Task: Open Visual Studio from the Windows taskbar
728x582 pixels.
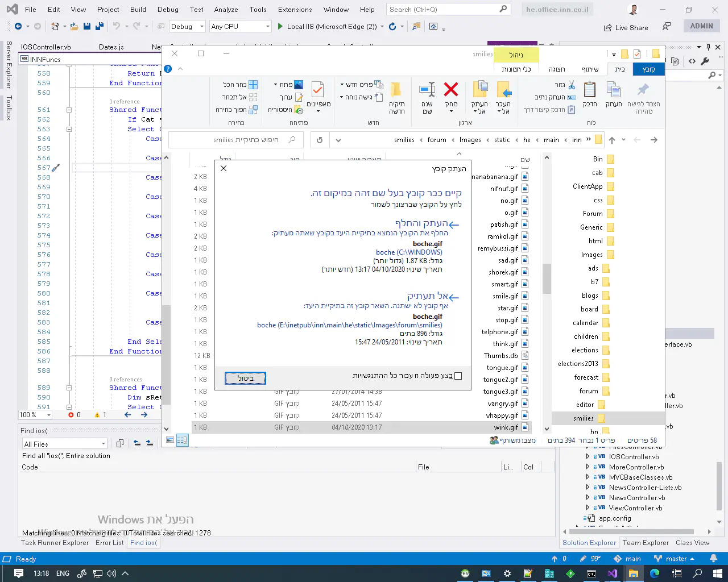Action: point(612,573)
